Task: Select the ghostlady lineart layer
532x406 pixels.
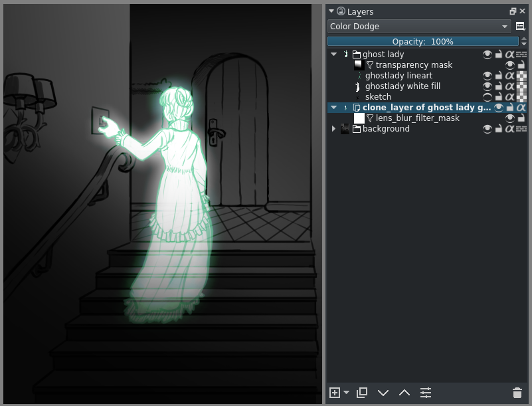Action: [399, 76]
